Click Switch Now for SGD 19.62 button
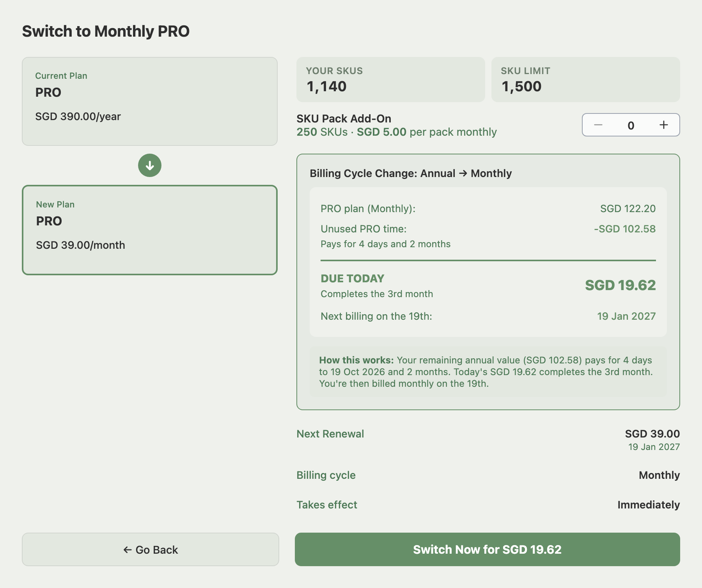This screenshot has height=588, width=702. click(487, 549)
